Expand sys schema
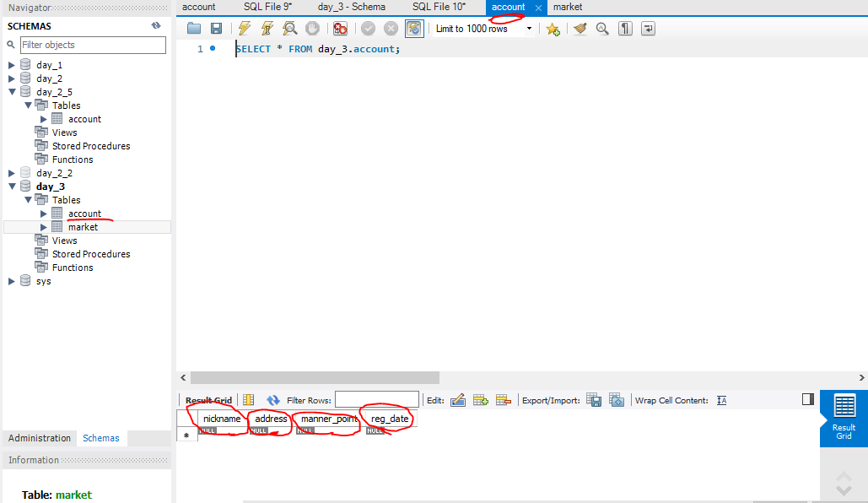This screenshot has width=868, height=503. tap(12, 281)
